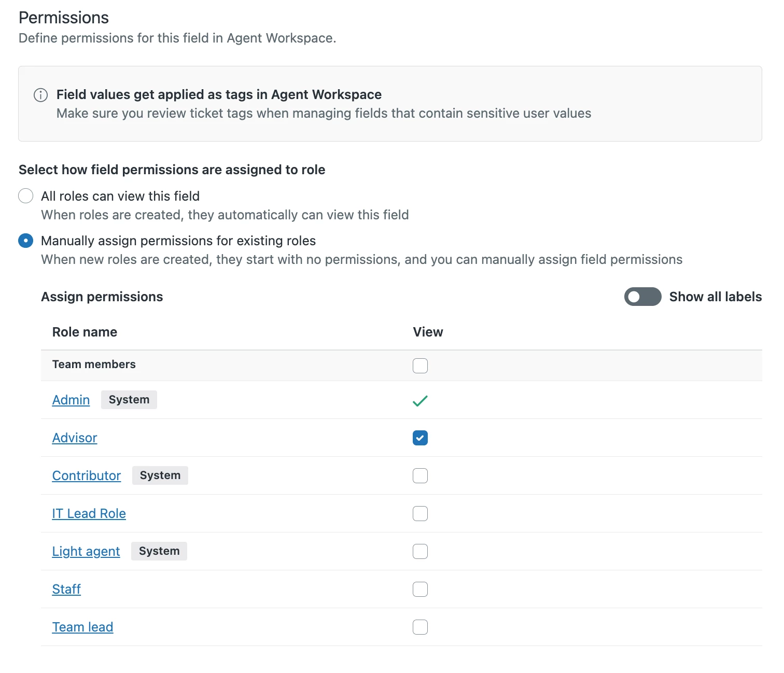The height and width of the screenshot is (673, 784).
Task: Select "Manually assign permissions for existing roles"
Action: [26, 241]
